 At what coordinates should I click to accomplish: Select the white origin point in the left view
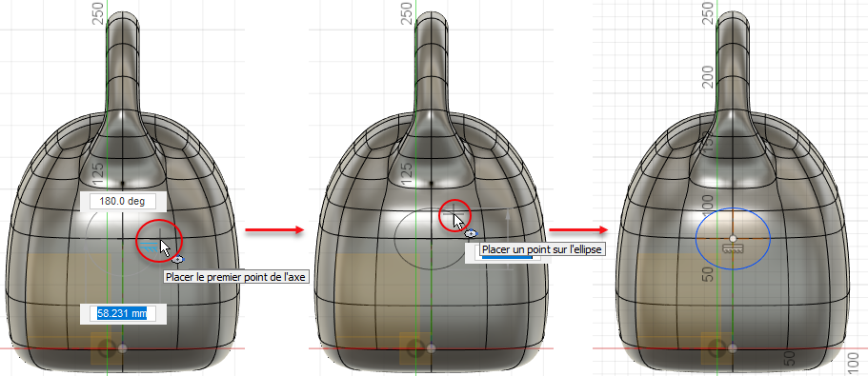point(122,348)
